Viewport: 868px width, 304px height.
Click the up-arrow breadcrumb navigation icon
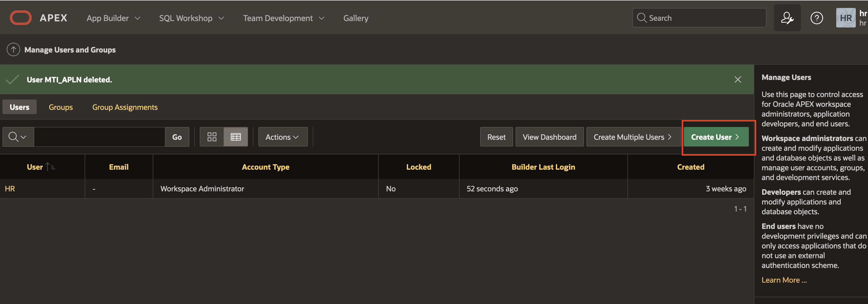(x=13, y=49)
